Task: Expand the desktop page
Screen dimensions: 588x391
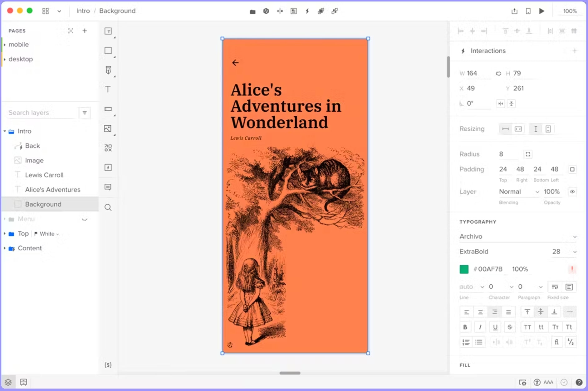Action: click(5, 59)
